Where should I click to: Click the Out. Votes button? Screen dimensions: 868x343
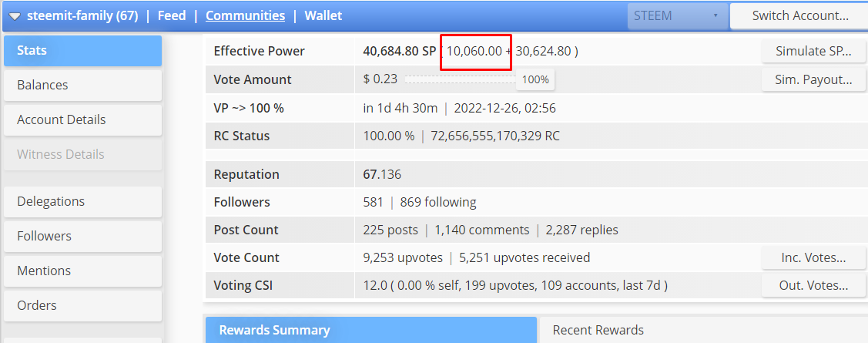point(813,286)
